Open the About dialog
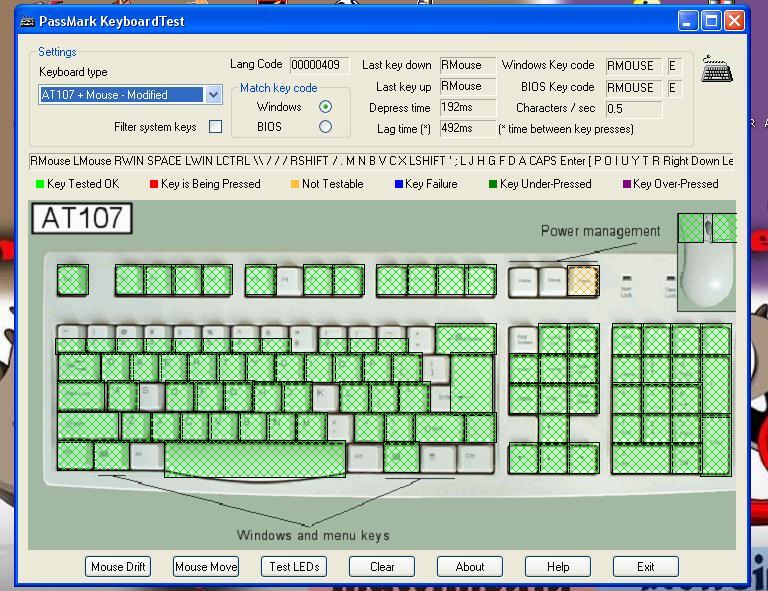Viewport: 768px width, 591px height. click(x=470, y=566)
